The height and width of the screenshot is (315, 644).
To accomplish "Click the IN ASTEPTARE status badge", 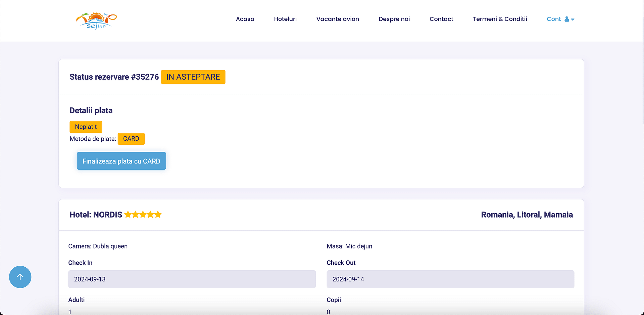I will tap(193, 77).
